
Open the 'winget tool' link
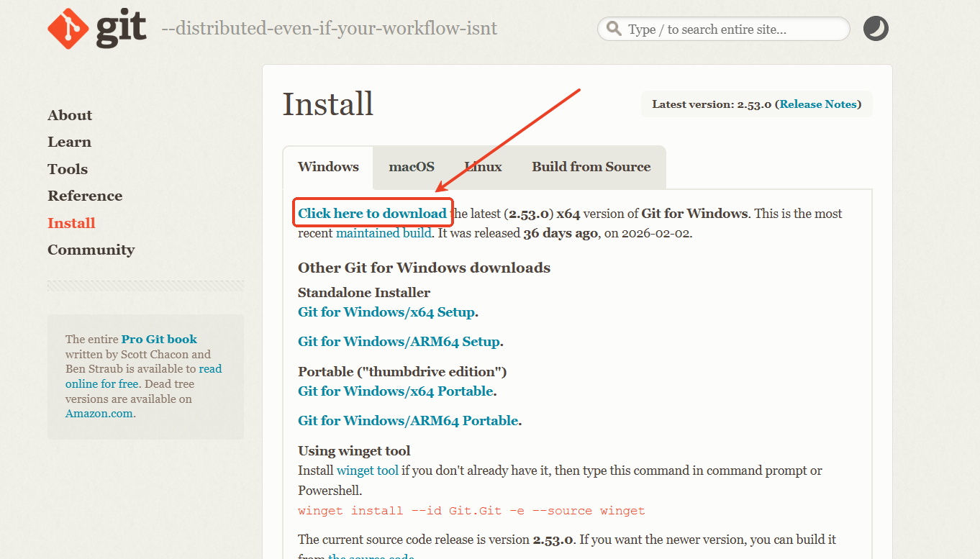pyautogui.click(x=367, y=471)
